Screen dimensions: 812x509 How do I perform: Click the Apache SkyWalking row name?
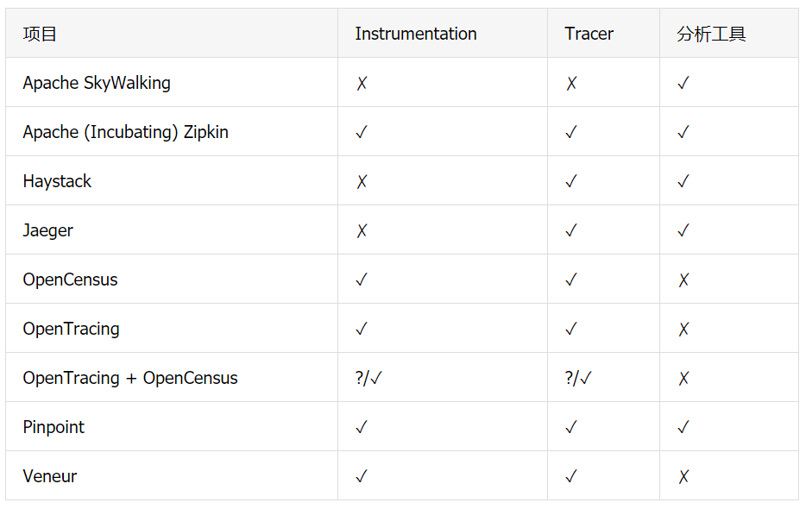(97, 84)
